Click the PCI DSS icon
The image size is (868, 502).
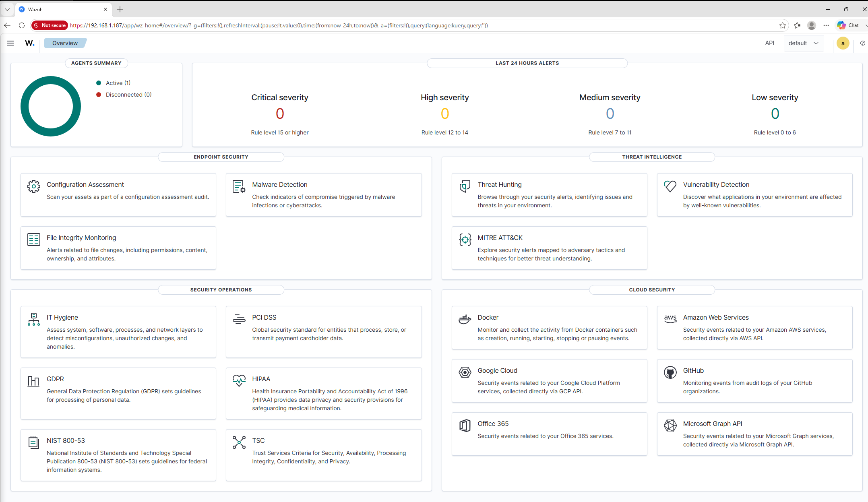tap(239, 319)
